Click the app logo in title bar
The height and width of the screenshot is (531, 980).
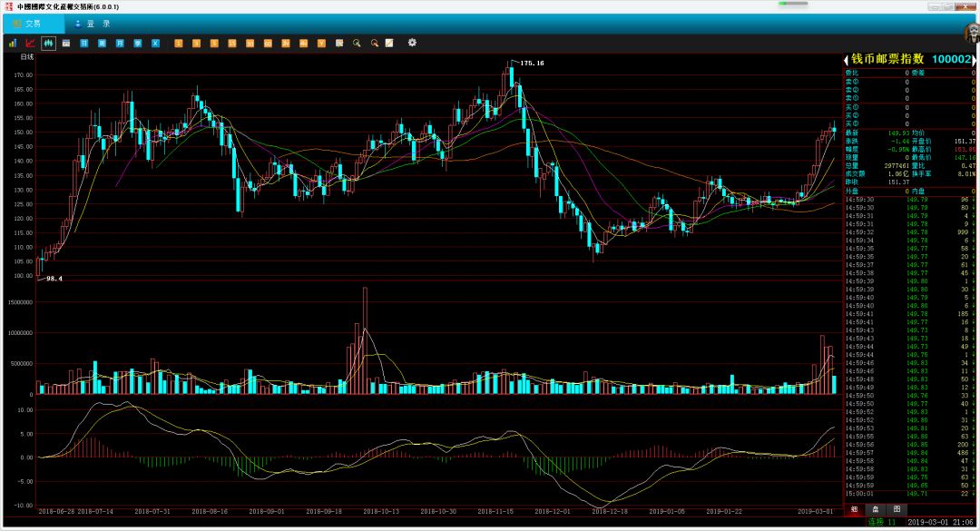[9, 6]
